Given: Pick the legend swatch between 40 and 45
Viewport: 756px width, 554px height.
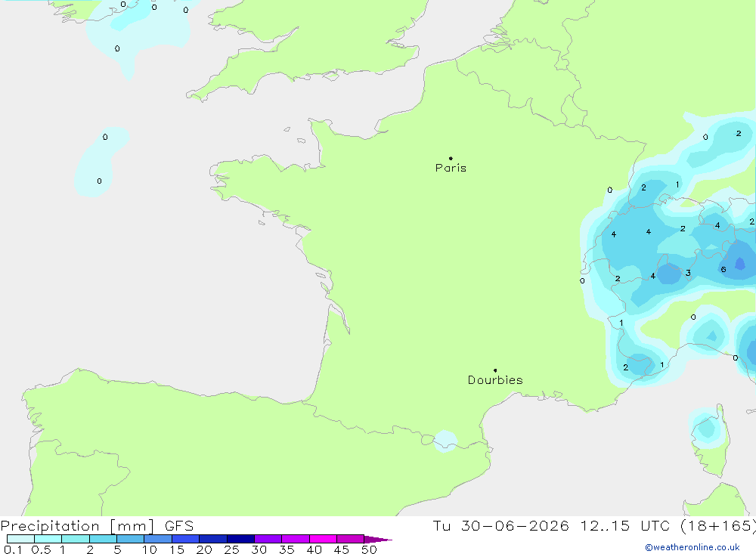Looking at the screenshot, I should 323,539.
